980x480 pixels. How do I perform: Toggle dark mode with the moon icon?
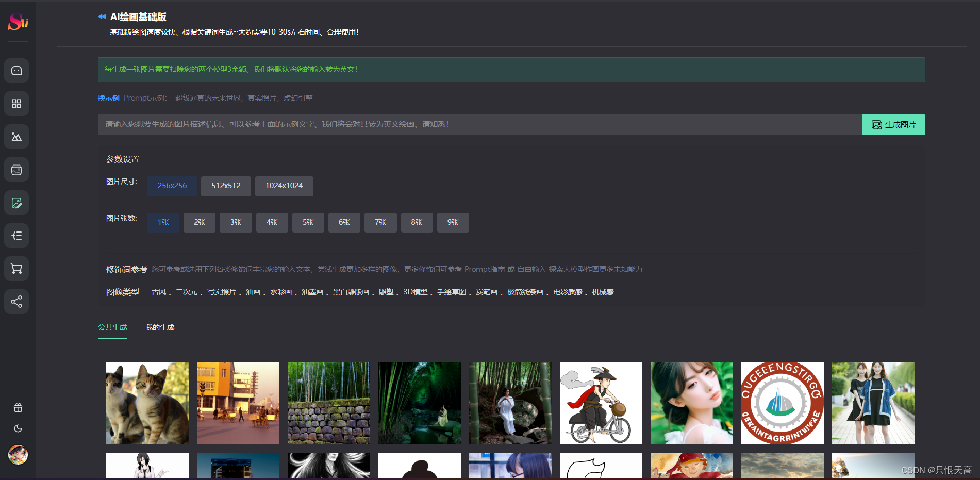tap(18, 428)
